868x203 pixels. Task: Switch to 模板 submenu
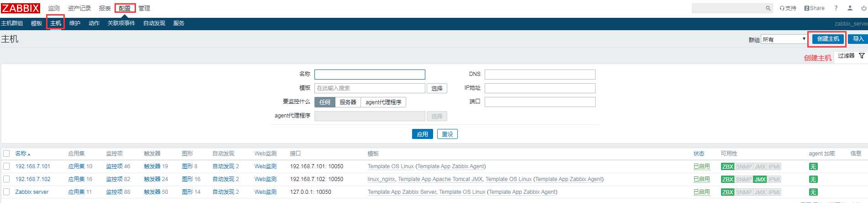pos(37,23)
